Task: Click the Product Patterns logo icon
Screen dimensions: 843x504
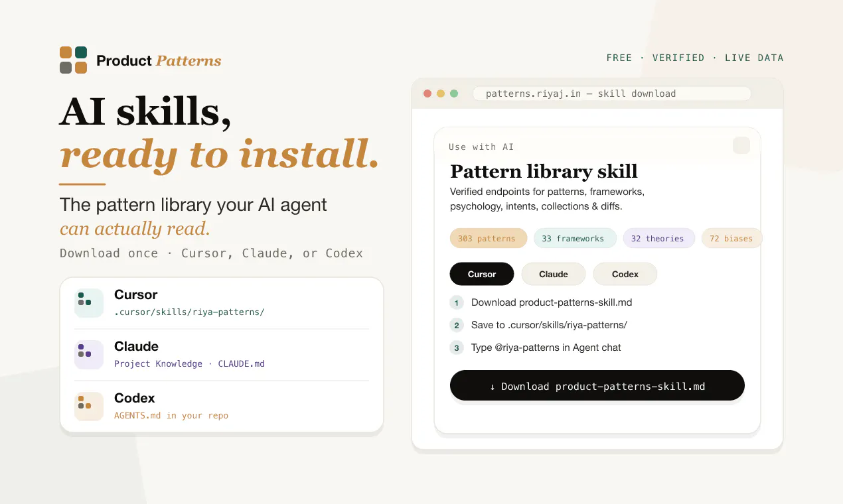Action: tap(73, 60)
